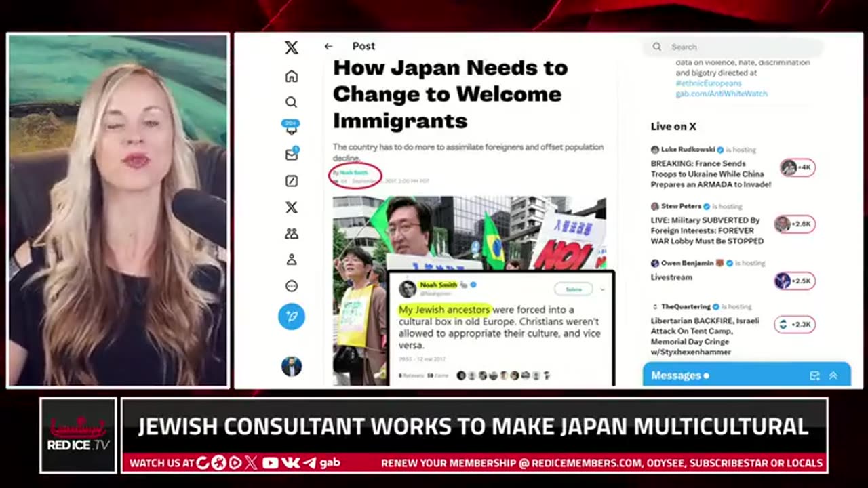Click the Live on X heading
Screen dimensions: 868x488
[673, 127]
